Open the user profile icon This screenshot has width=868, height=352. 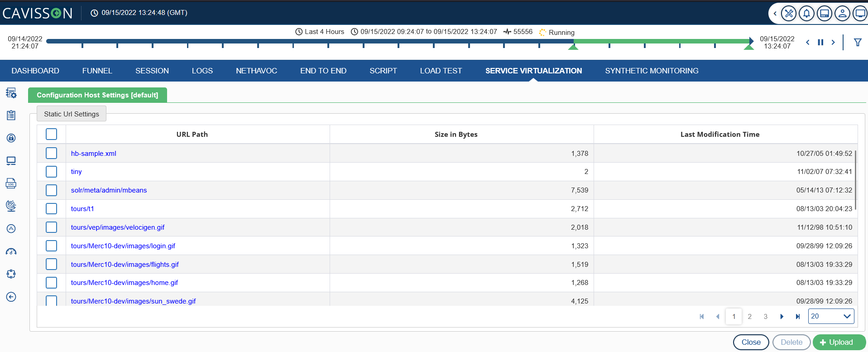[842, 13]
